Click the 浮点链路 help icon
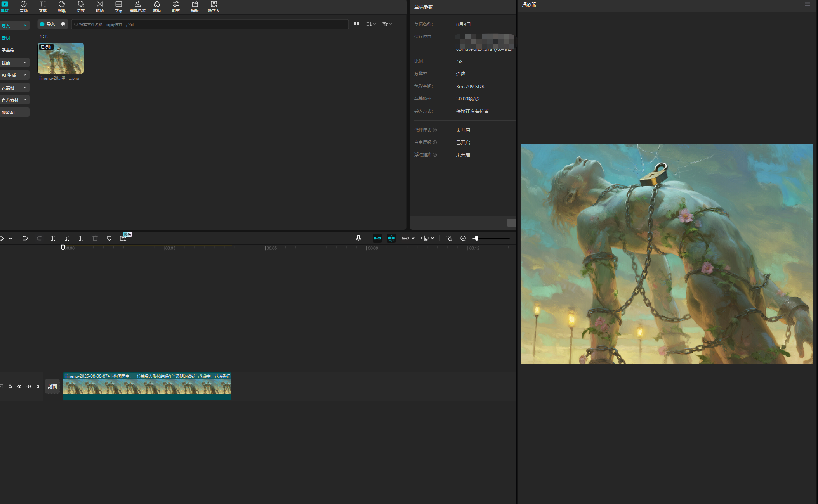 [435, 155]
